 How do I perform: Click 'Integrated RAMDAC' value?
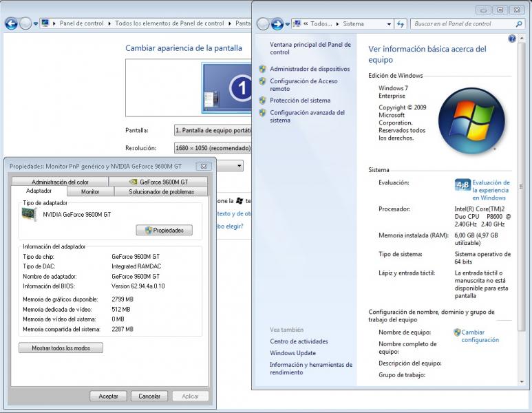coord(136,266)
